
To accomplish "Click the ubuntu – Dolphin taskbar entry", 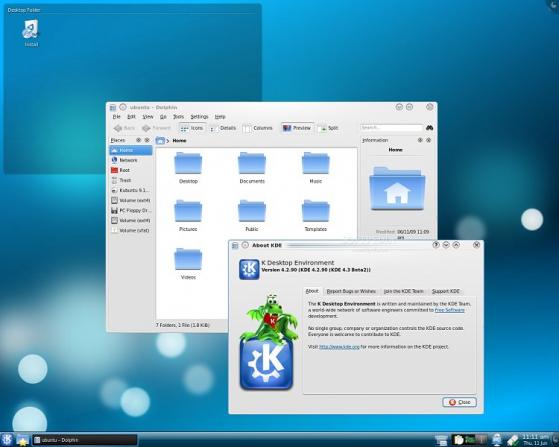I will [84, 440].
